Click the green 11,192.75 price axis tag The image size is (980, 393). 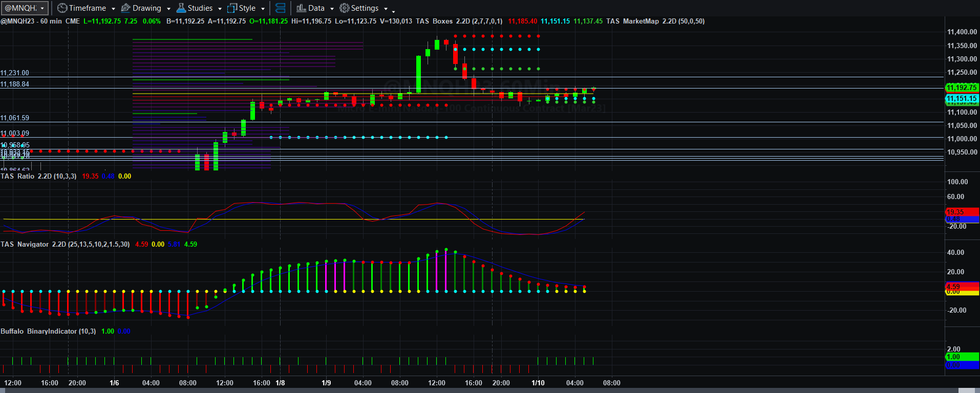pyautogui.click(x=962, y=88)
